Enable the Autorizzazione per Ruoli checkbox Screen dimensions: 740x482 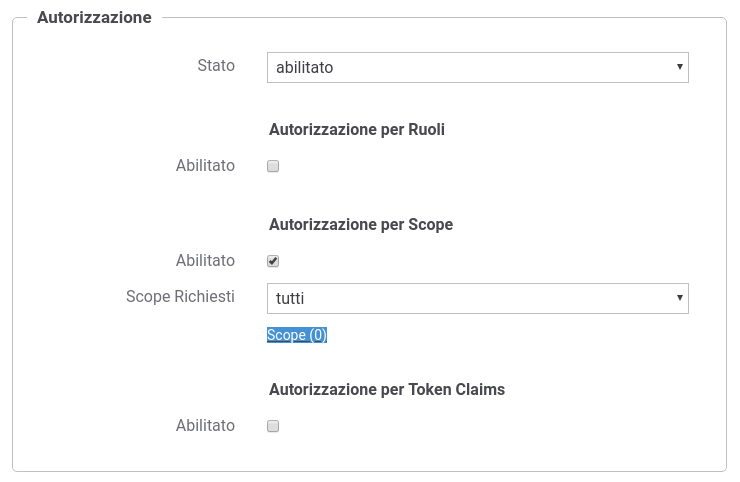273,166
